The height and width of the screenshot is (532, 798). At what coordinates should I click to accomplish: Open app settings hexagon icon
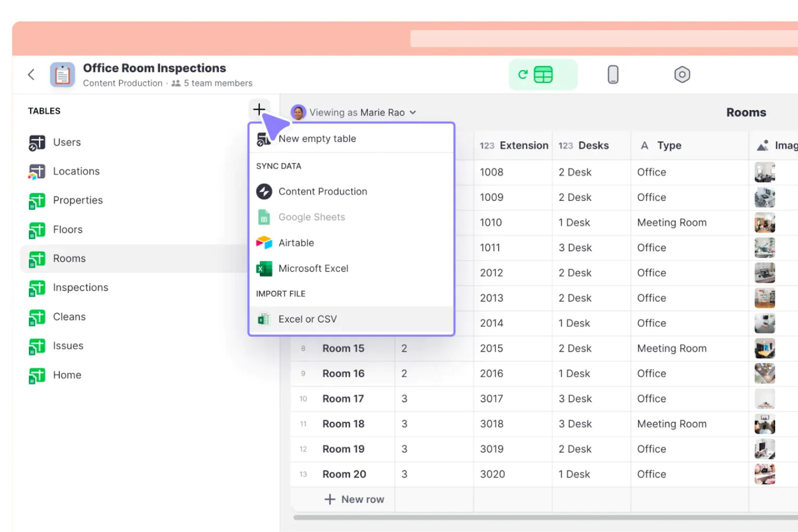coord(682,75)
